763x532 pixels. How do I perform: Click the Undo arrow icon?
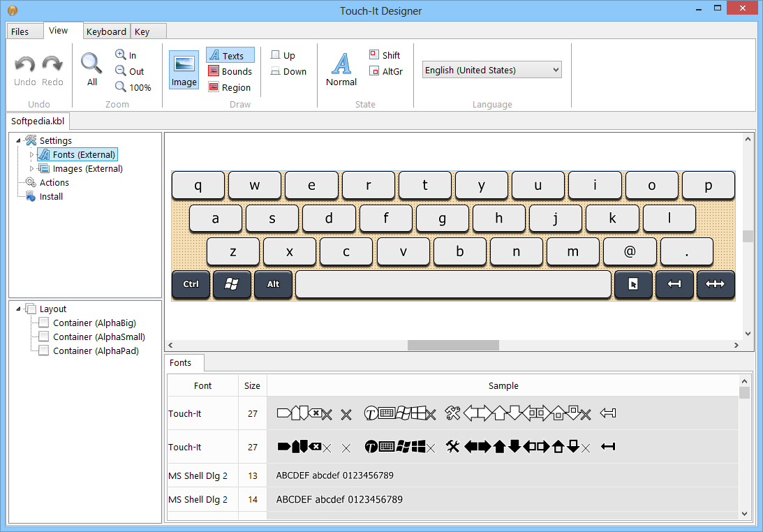click(25, 64)
